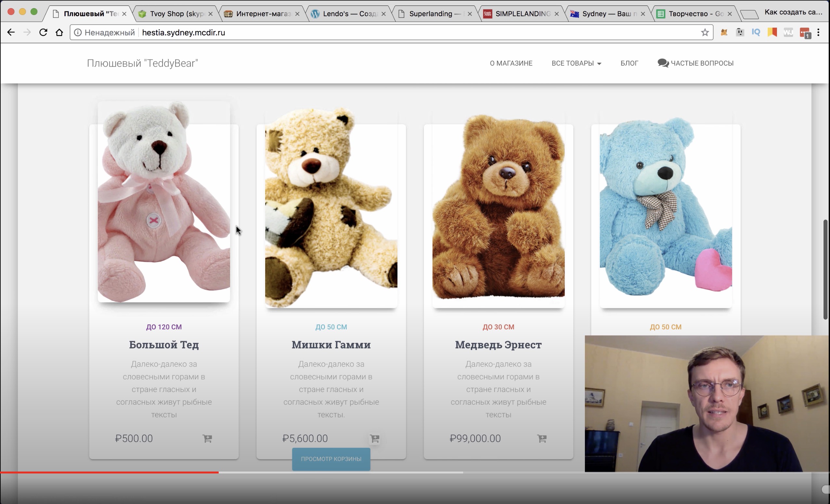Open Chrome three-dot menu
This screenshot has width=830, height=504.
click(x=819, y=33)
